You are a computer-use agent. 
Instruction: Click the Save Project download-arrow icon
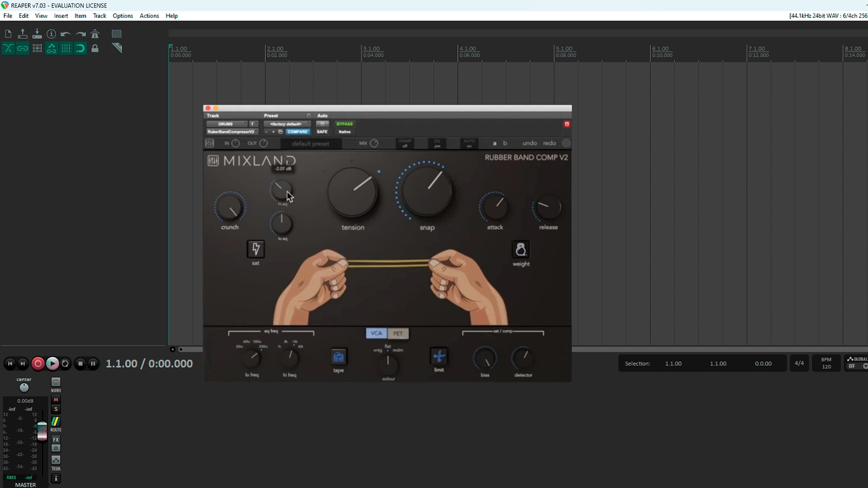tap(37, 34)
